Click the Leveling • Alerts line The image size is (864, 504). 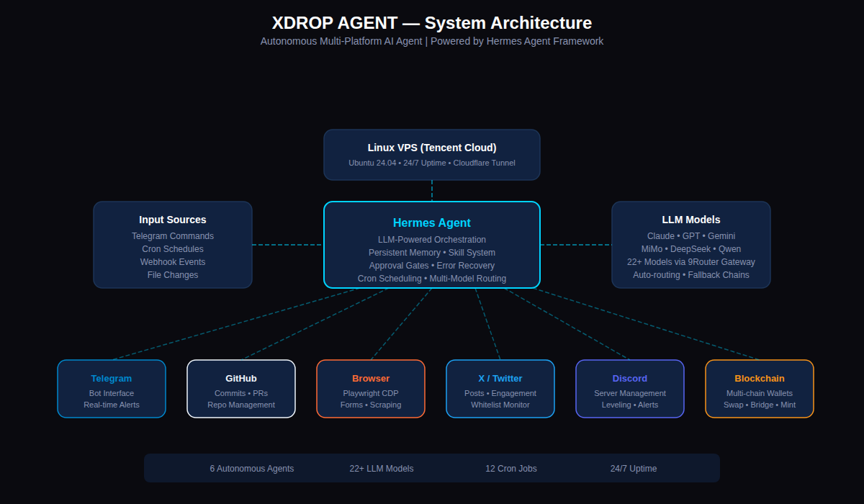[630, 405]
